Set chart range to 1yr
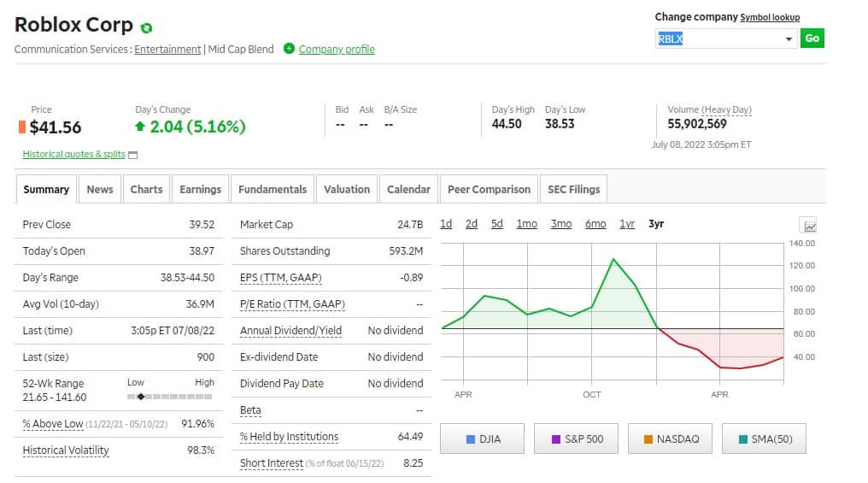The height and width of the screenshot is (483, 868). point(626,224)
